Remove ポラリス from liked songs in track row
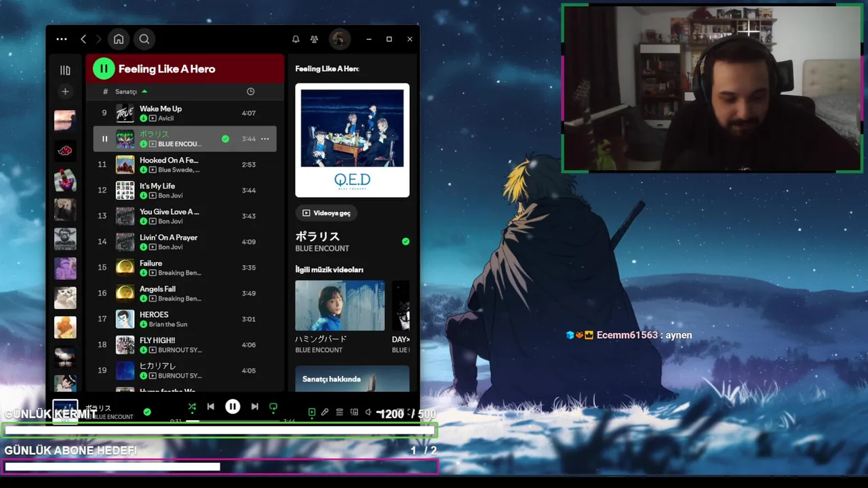Image resolution: width=868 pixels, height=488 pixels. point(225,139)
